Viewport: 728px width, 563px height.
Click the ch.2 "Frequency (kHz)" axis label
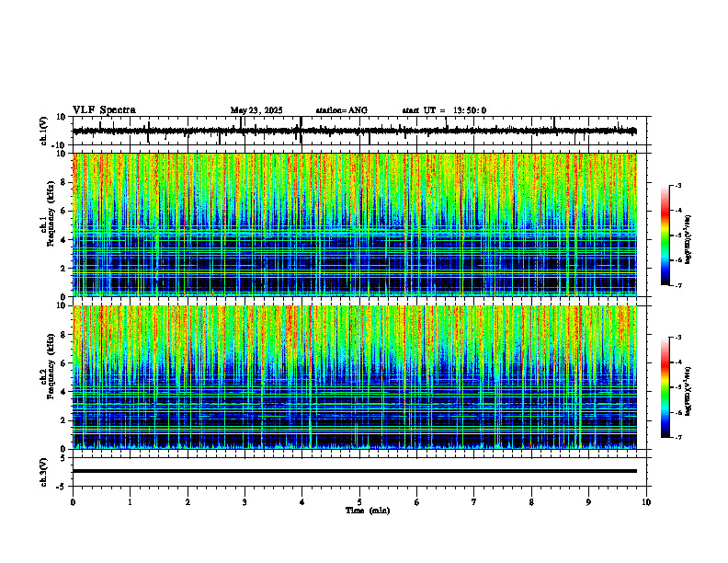(x=51, y=366)
